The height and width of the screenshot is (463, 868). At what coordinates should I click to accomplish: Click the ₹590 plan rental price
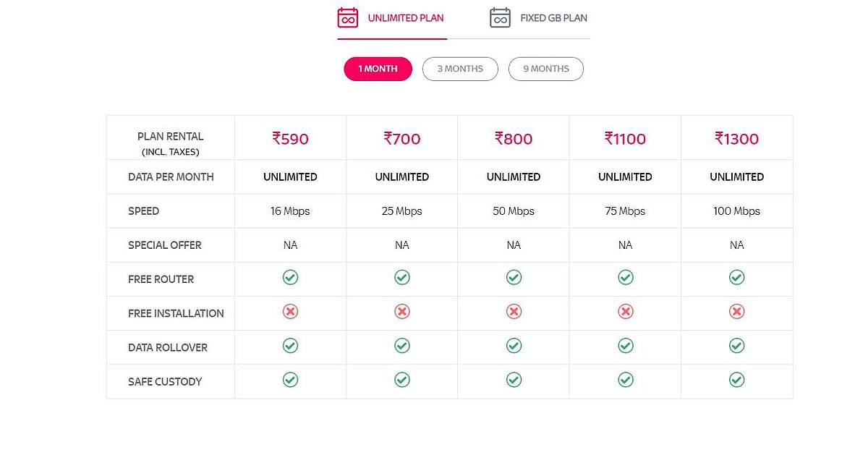(x=290, y=137)
